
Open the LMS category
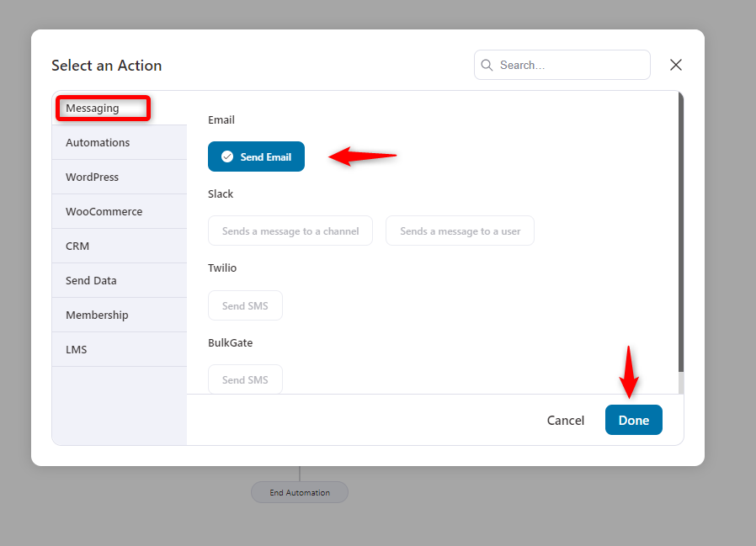point(120,349)
